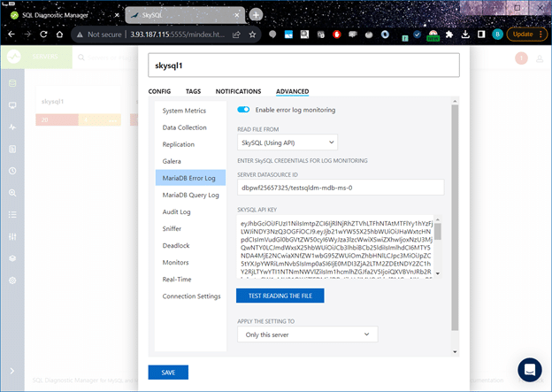Click the Server Datasource ID field
The width and height of the screenshot is (552, 392).
click(x=341, y=188)
